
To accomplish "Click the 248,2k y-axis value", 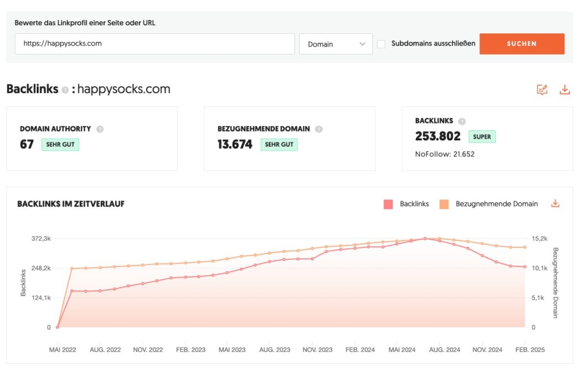I will (41, 269).
